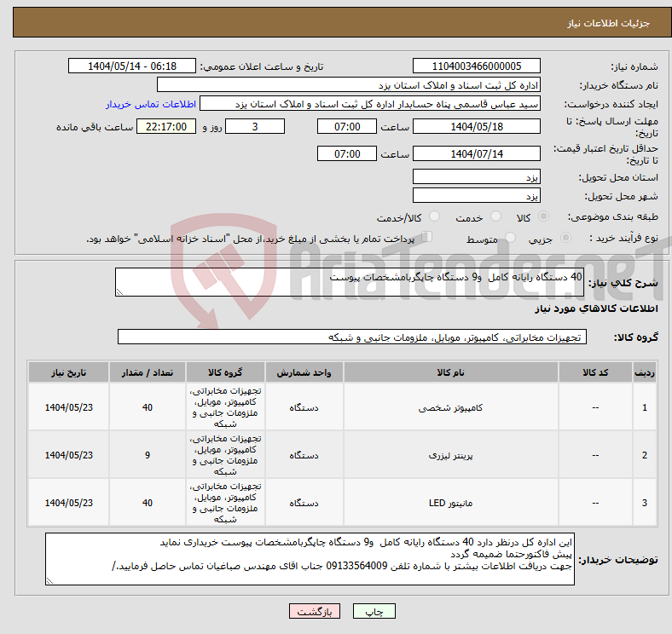Screen dimensions: 672x634
Task: Click the گروه کالا goods group field
Action: [x=352, y=337]
